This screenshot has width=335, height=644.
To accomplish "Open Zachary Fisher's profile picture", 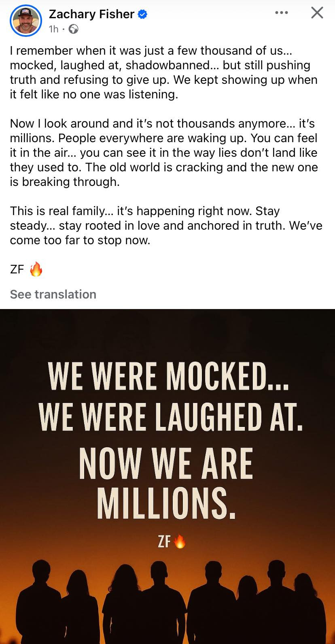I will pyautogui.click(x=26, y=20).
